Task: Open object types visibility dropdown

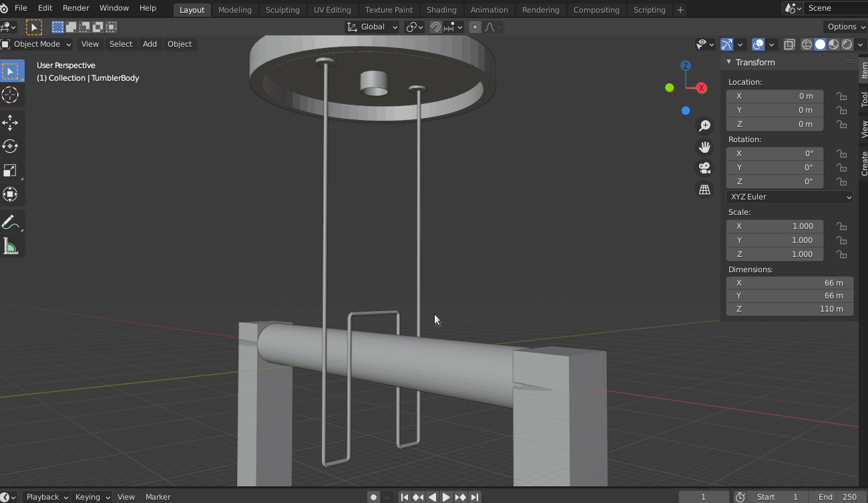Action: tap(705, 44)
